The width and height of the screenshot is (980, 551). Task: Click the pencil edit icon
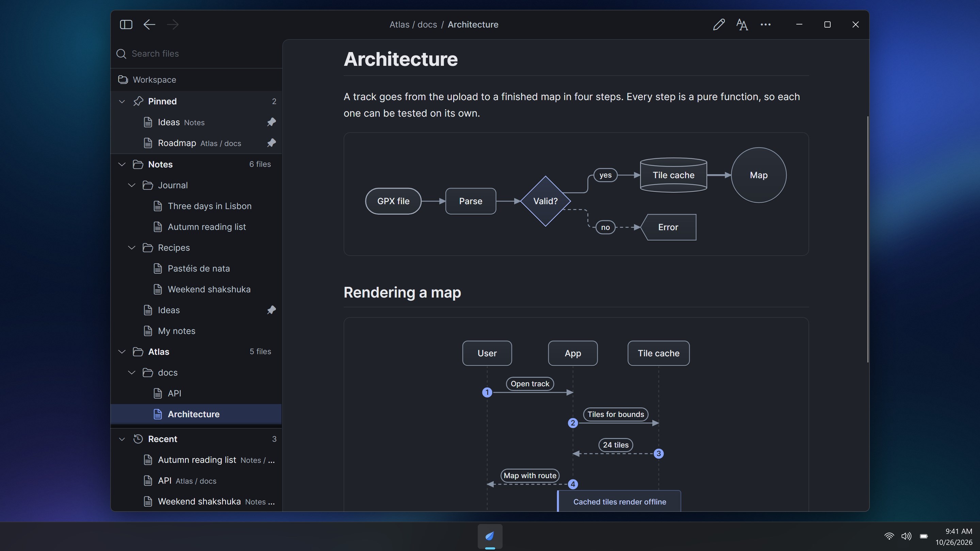click(719, 24)
